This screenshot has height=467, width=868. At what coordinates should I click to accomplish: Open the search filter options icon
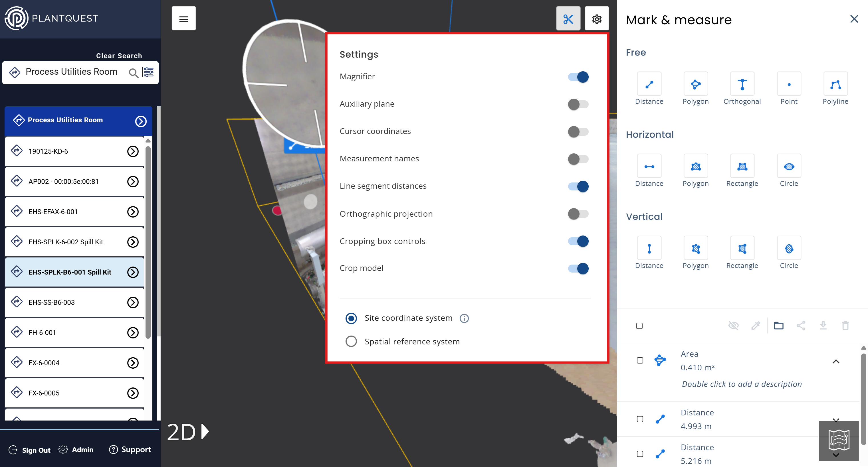(148, 72)
